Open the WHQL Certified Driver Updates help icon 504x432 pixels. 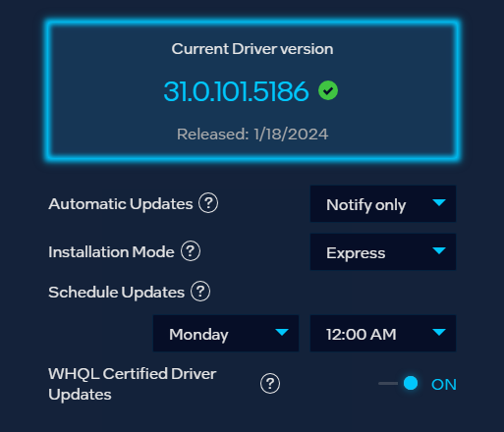tap(270, 384)
